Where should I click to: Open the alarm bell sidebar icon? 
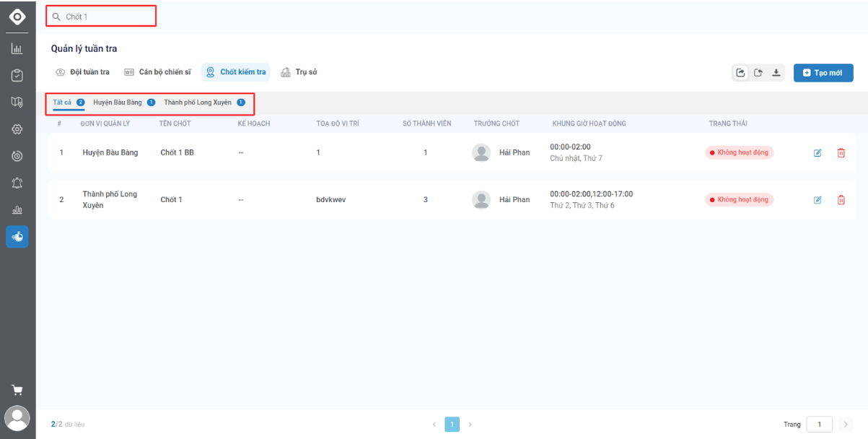pyautogui.click(x=17, y=183)
